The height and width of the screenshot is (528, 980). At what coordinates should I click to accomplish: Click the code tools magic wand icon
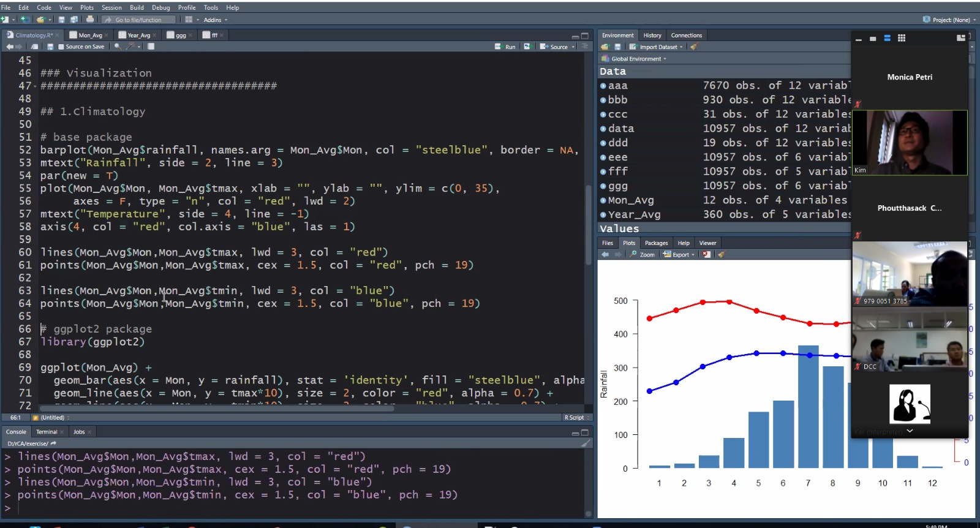(130, 47)
